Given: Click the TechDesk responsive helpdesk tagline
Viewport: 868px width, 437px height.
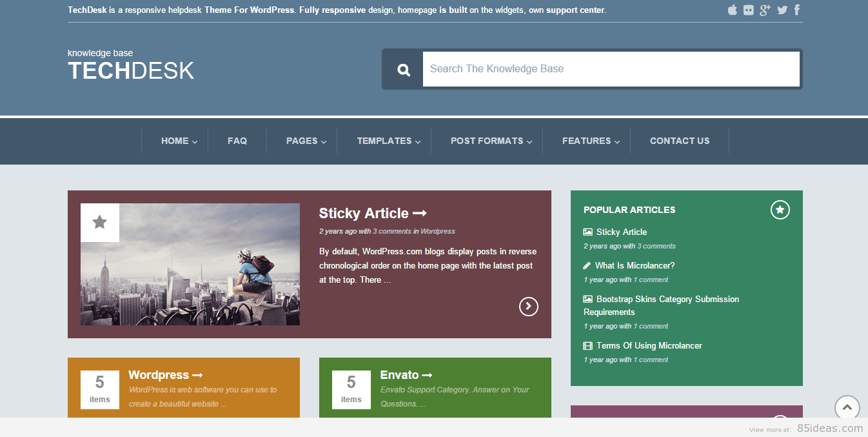Looking at the screenshot, I should coord(337,10).
